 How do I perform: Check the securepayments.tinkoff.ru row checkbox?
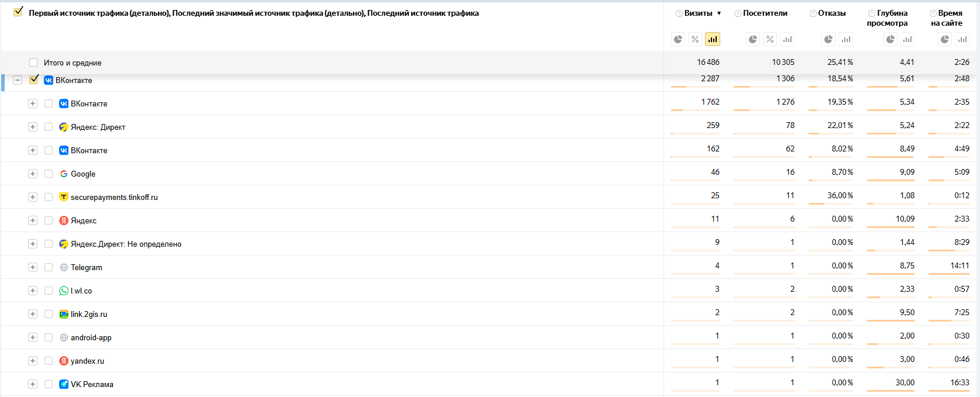point(49,197)
